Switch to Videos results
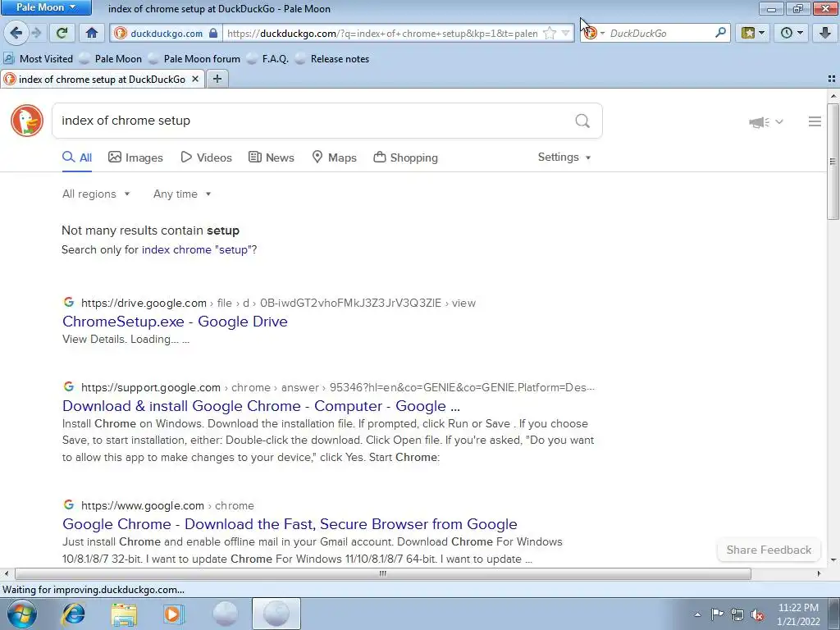The width and height of the screenshot is (840, 630). 206,157
